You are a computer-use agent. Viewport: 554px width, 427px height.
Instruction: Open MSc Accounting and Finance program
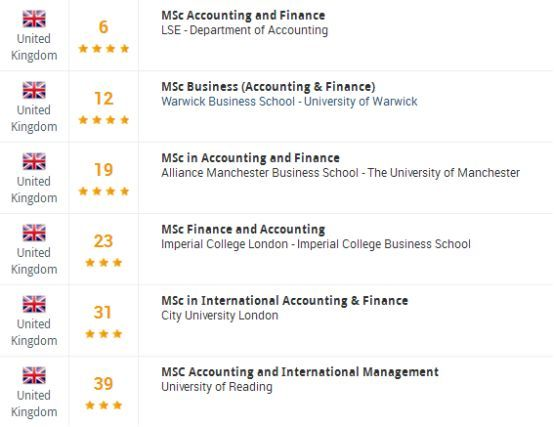pyautogui.click(x=243, y=15)
